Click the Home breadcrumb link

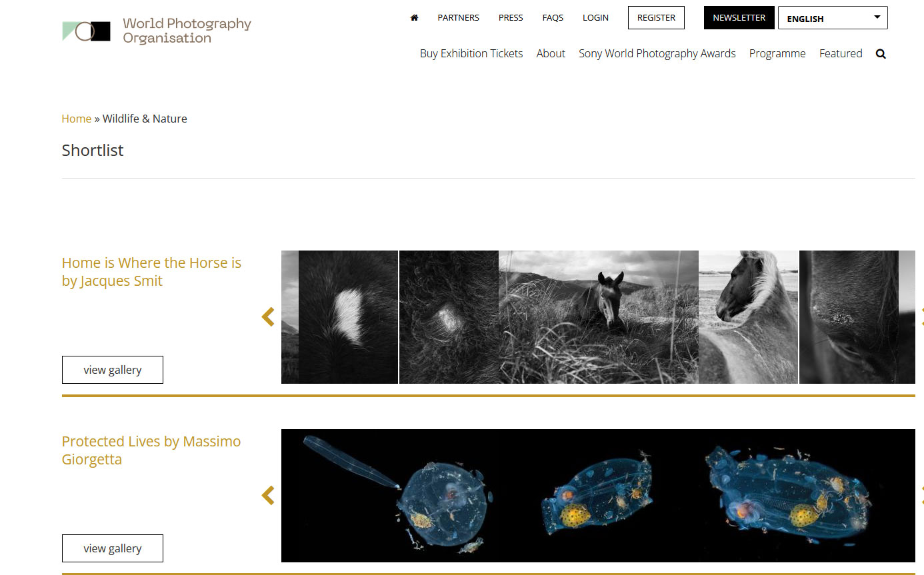(77, 119)
